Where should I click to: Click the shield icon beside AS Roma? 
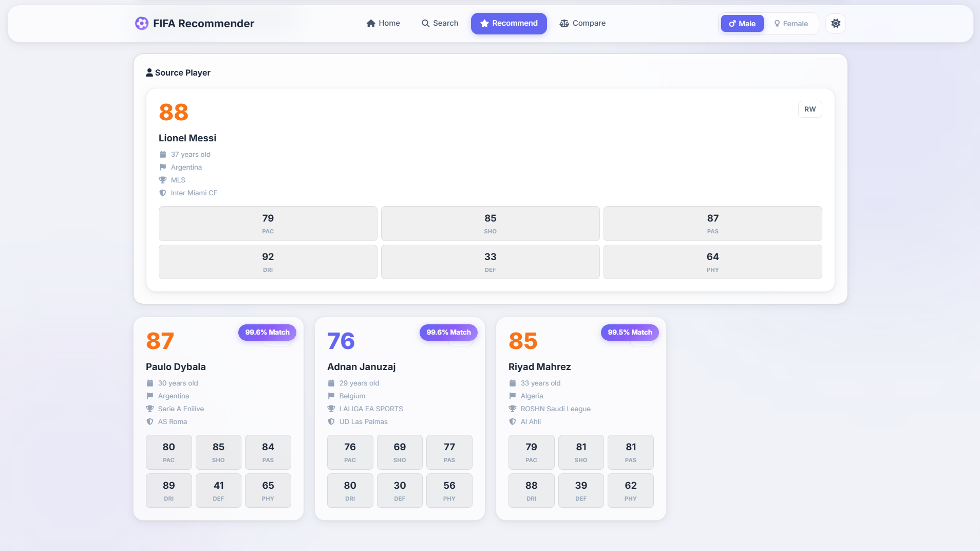[x=150, y=421]
